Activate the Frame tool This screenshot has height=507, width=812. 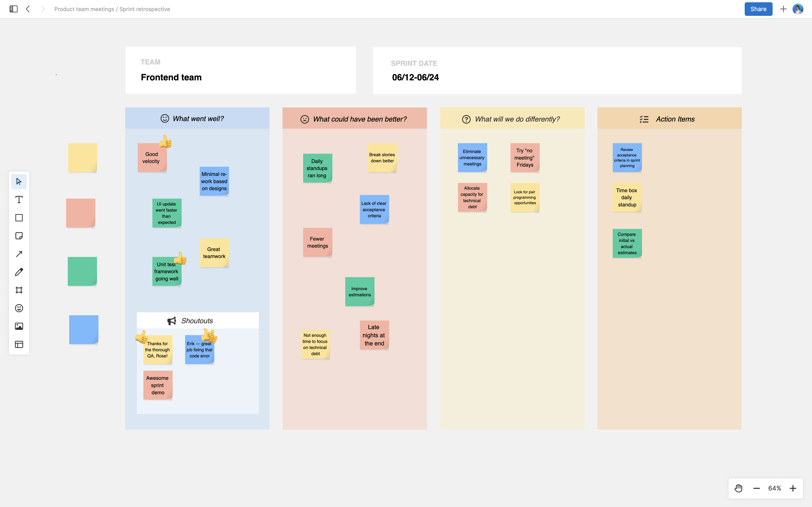[x=19, y=290]
